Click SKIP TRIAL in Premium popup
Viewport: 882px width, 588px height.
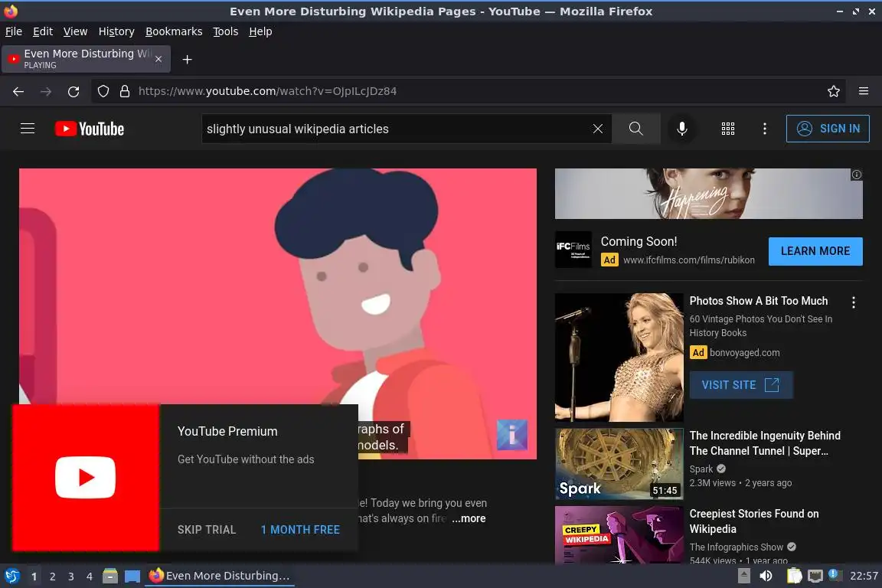pos(207,530)
